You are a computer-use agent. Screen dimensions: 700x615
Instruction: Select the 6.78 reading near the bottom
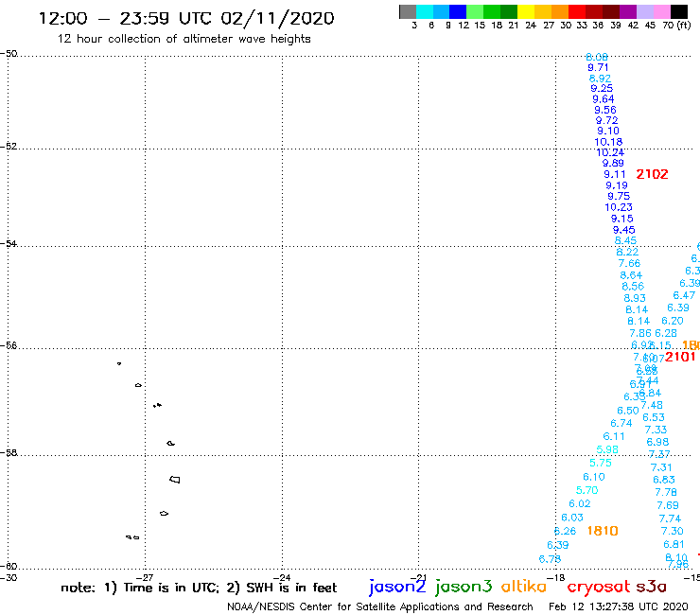[x=550, y=559]
